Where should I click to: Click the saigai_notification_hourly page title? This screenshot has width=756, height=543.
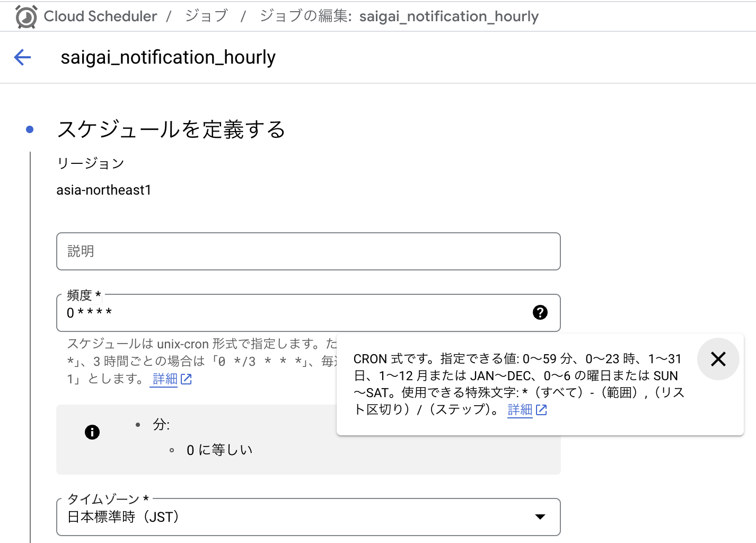(x=168, y=57)
